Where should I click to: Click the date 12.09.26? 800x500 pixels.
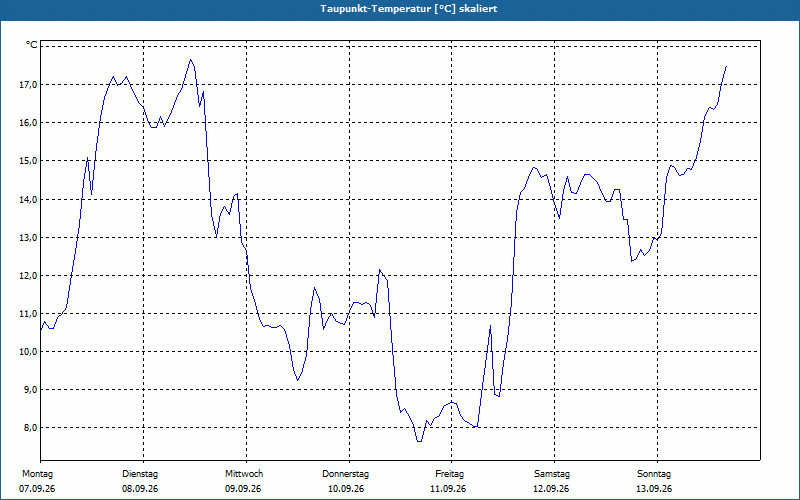point(551,489)
